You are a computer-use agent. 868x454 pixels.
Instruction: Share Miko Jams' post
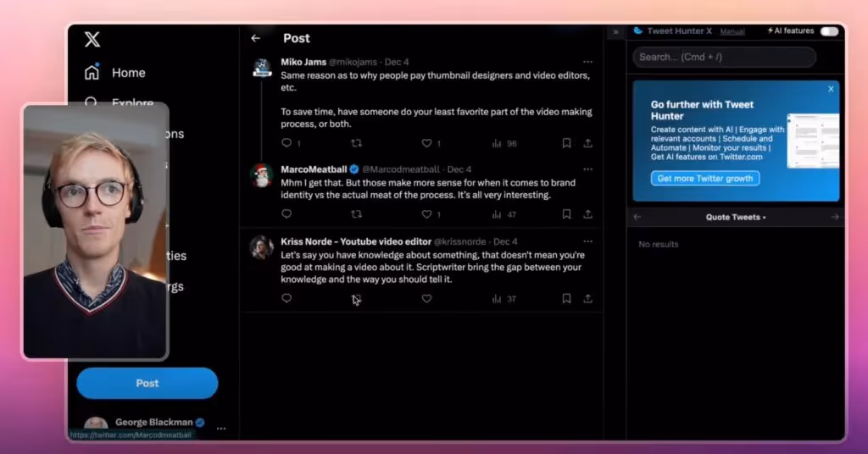[588, 143]
